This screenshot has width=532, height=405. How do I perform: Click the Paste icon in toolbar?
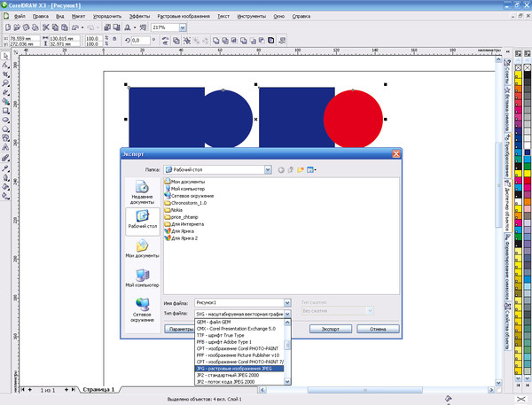tap(64, 27)
